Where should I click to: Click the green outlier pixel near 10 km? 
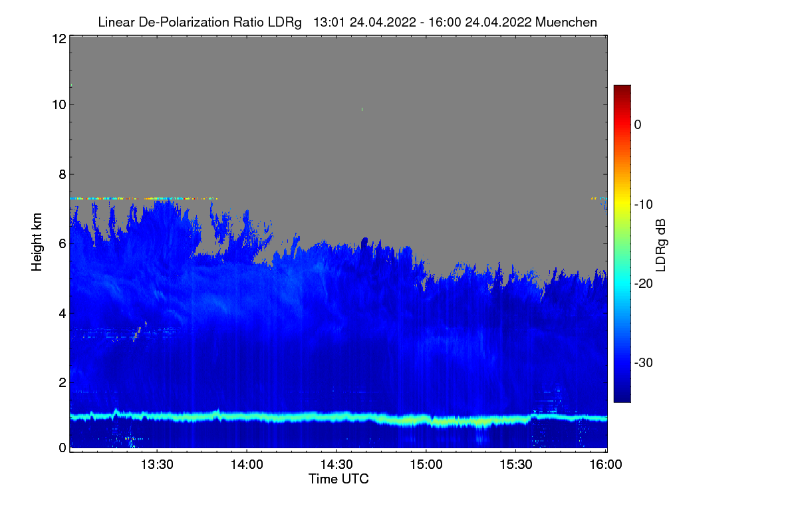(362, 109)
